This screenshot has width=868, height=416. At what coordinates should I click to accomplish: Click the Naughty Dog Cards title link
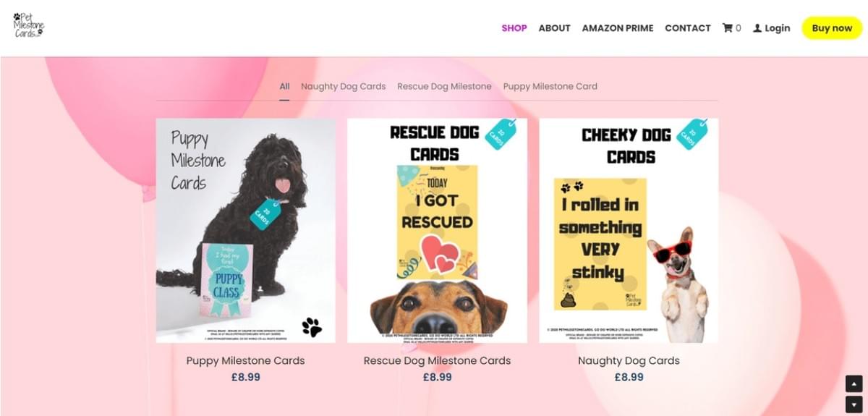point(629,360)
